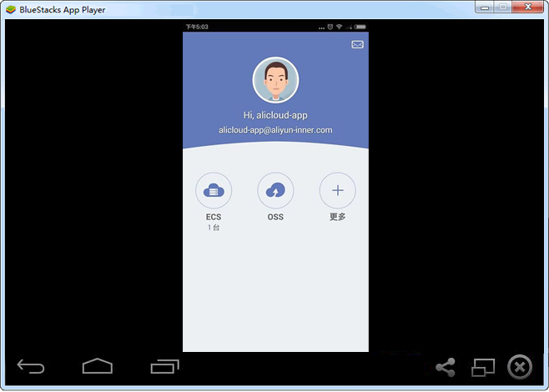Open the OSS cloud storage icon
The height and width of the screenshot is (392, 549).
coord(275,191)
